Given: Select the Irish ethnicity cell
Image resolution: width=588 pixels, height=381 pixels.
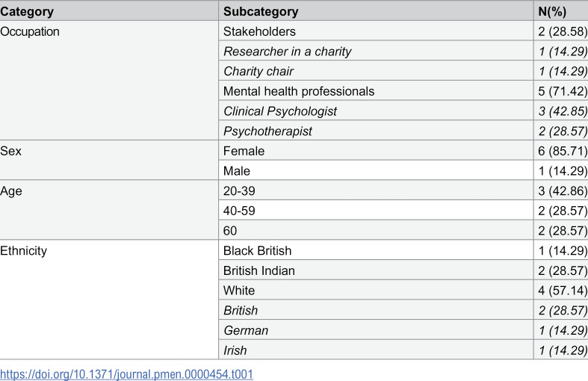Looking at the screenshot, I should coord(376,350).
